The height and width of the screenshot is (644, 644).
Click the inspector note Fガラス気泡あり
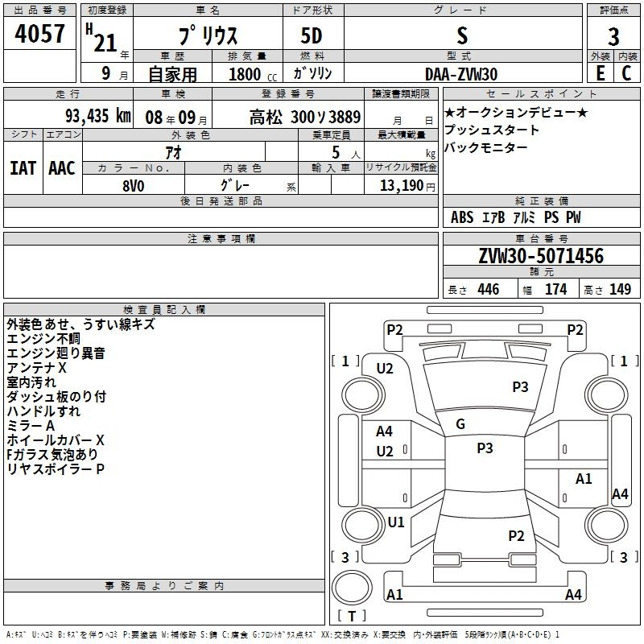(52, 455)
